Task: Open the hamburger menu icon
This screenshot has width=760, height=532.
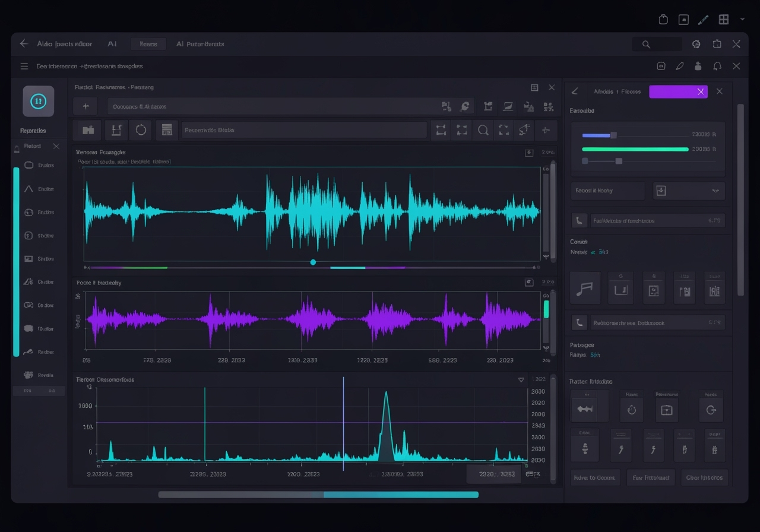Action: [x=24, y=66]
